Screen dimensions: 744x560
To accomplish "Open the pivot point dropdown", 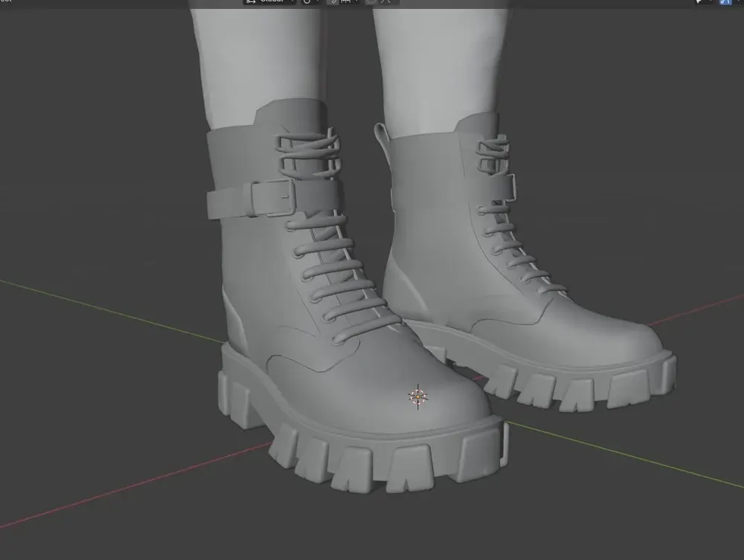I will [x=309, y=2].
